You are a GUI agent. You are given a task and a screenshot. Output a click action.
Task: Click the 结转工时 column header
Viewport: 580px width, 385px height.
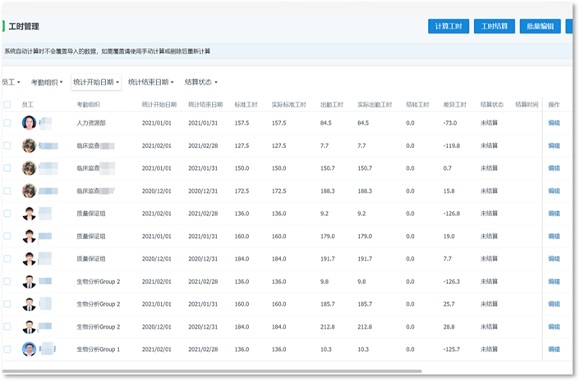point(417,105)
